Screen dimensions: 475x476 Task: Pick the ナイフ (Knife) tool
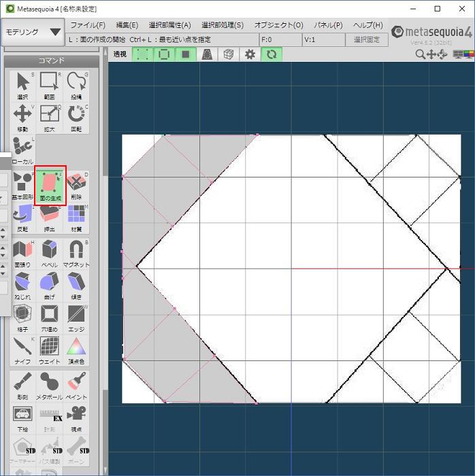tap(23, 350)
